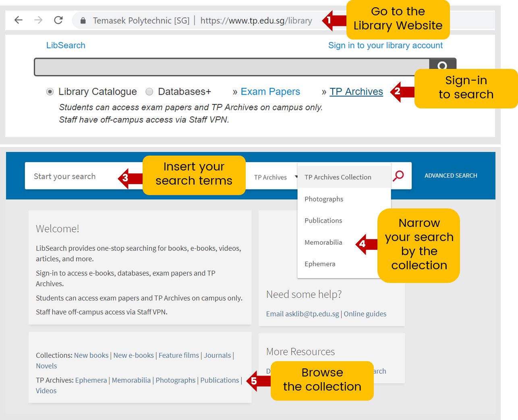Click the LibSearch magnifier search button

tap(442, 65)
